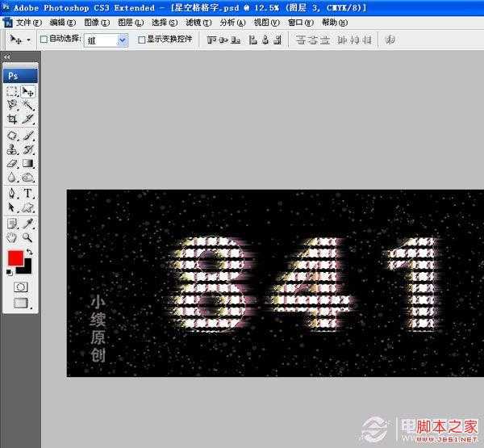
Task: Click the 小续原创 text on canvas
Action: point(98,328)
